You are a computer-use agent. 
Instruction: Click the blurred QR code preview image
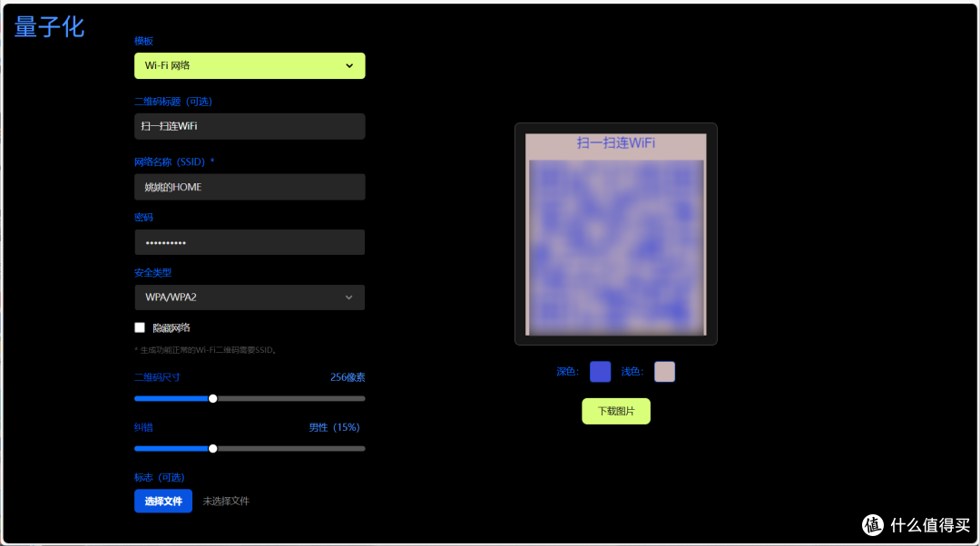tap(616, 248)
